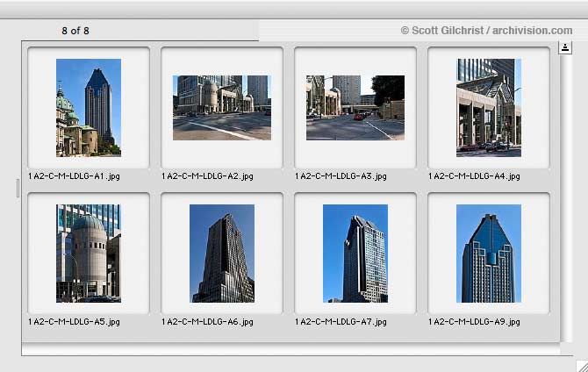Select the 1A2-C-M-LDLG-A6.jpg tower thumbnail

point(222,254)
